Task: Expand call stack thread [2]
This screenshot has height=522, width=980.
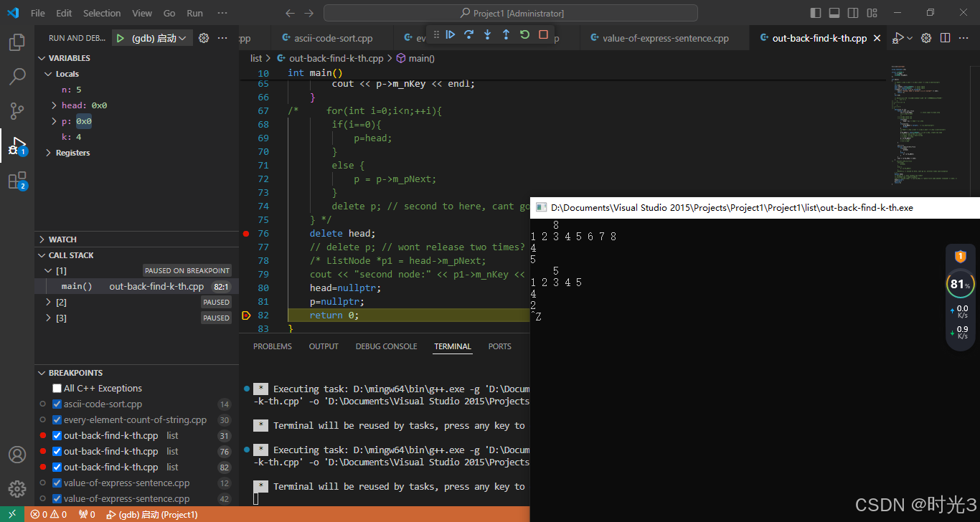Action: [x=48, y=302]
